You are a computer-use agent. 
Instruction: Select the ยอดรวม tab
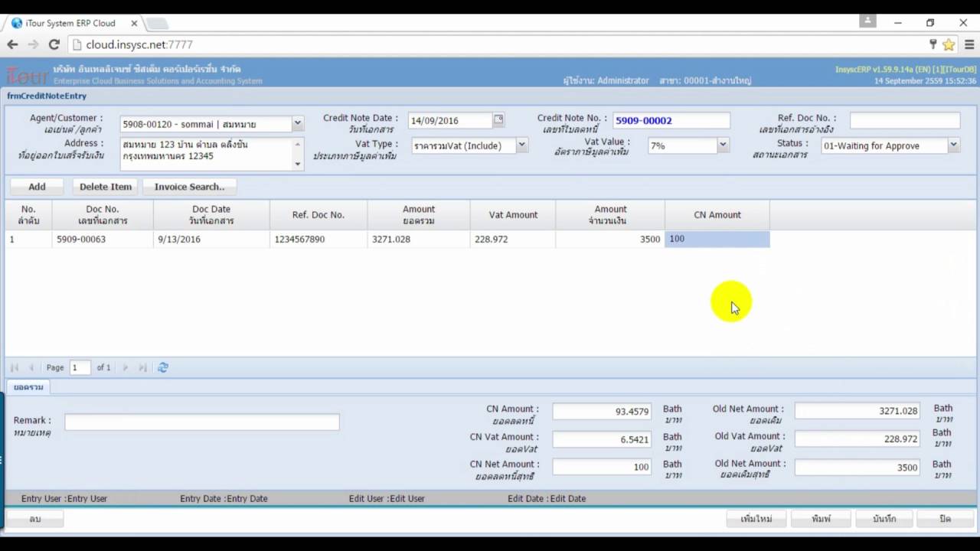tap(28, 387)
